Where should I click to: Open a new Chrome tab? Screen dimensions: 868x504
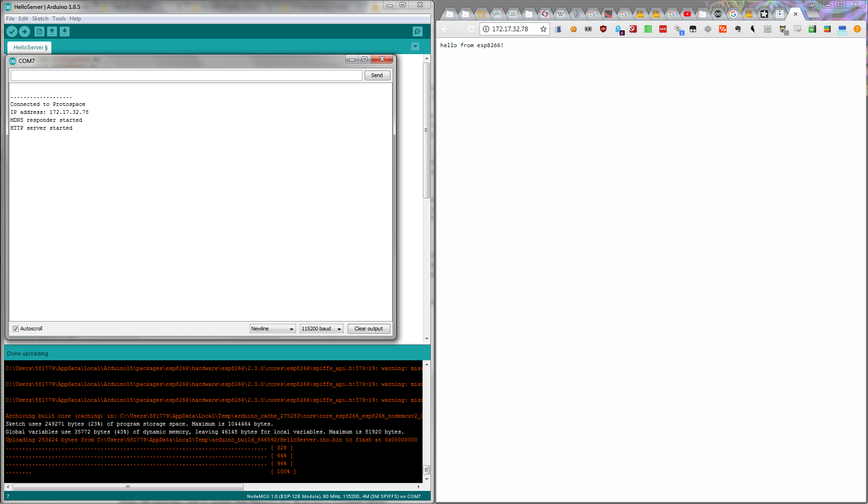(812, 14)
